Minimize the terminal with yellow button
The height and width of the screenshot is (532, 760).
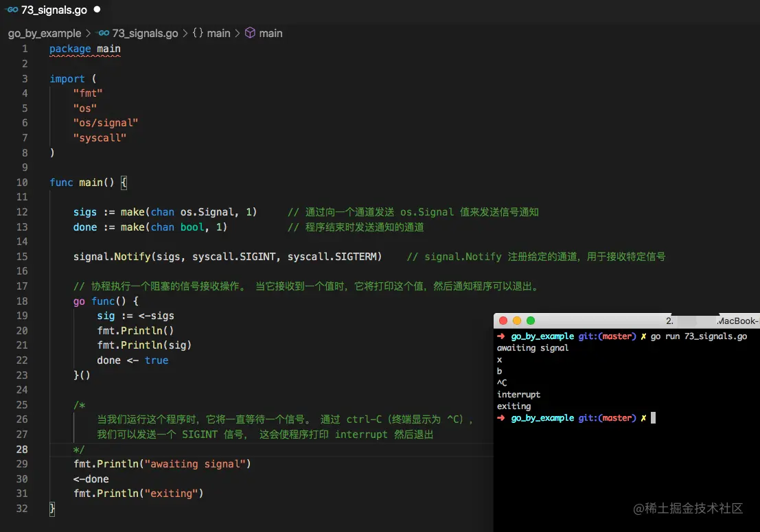(517, 321)
